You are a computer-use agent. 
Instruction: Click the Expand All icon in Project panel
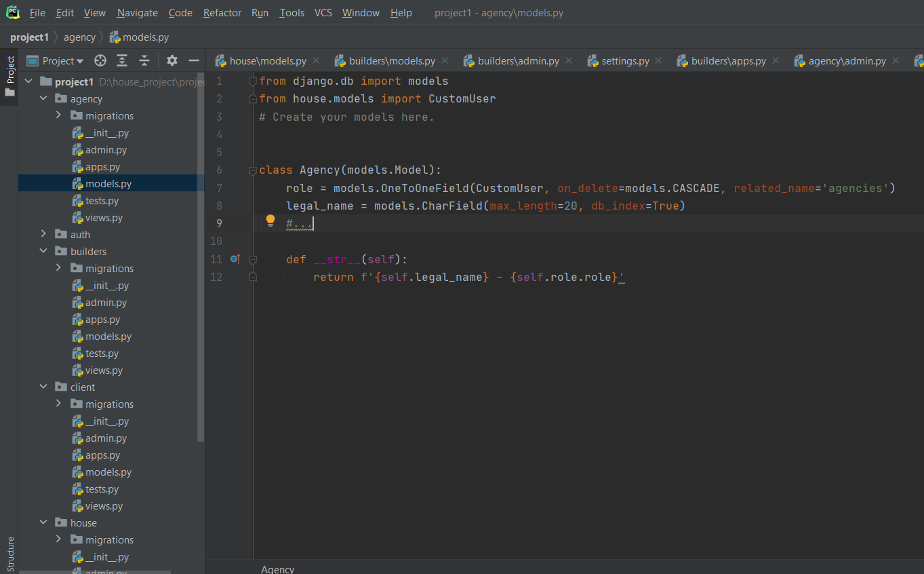point(122,60)
